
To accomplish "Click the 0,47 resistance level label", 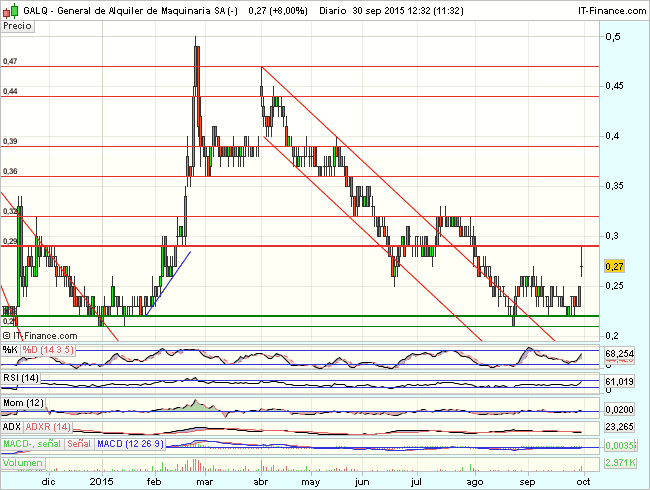I will click(x=10, y=61).
